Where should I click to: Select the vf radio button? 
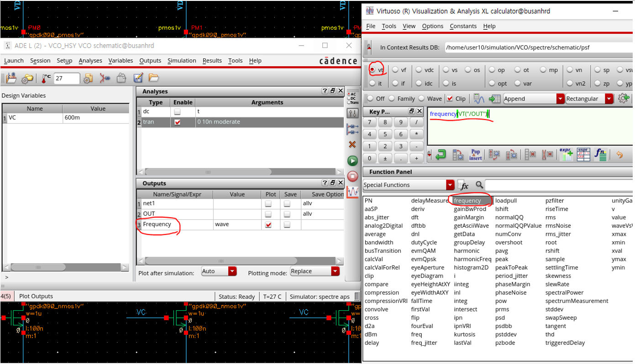pos(395,70)
